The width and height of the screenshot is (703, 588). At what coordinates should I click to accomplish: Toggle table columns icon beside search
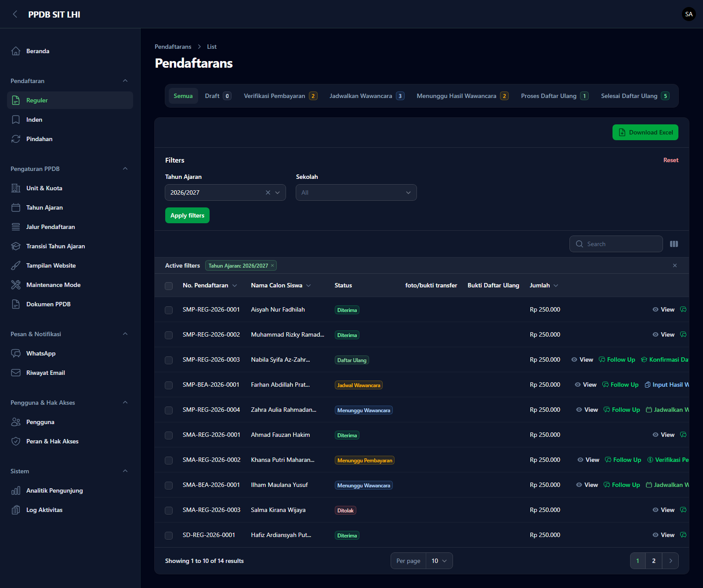pyautogui.click(x=674, y=244)
